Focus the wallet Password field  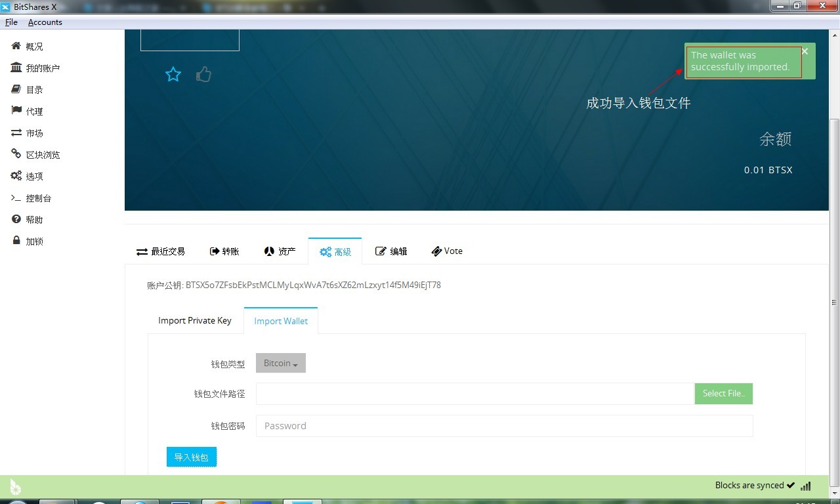(x=504, y=426)
